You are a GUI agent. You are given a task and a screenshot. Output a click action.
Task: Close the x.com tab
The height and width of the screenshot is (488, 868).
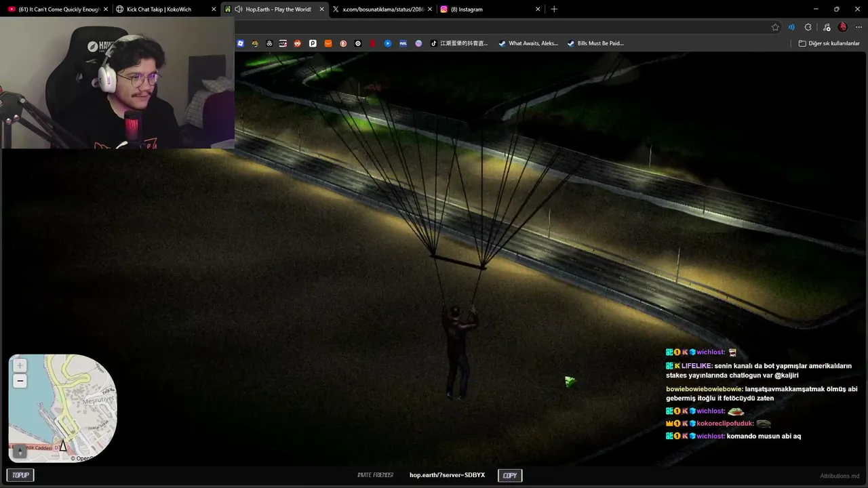coord(429,9)
